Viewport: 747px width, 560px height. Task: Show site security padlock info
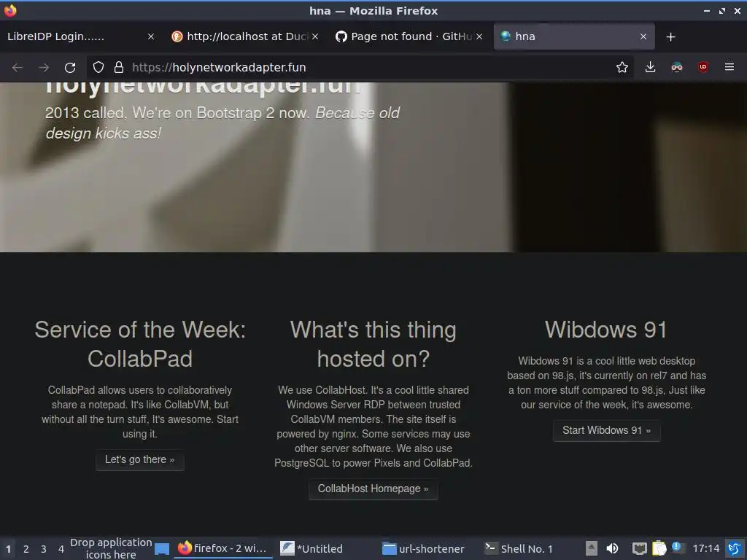pyautogui.click(x=119, y=68)
